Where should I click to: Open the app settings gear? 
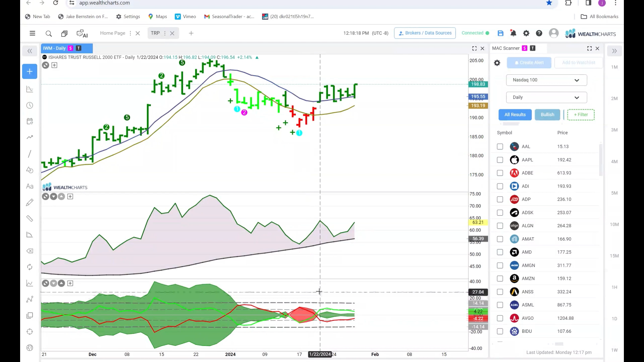click(x=526, y=33)
